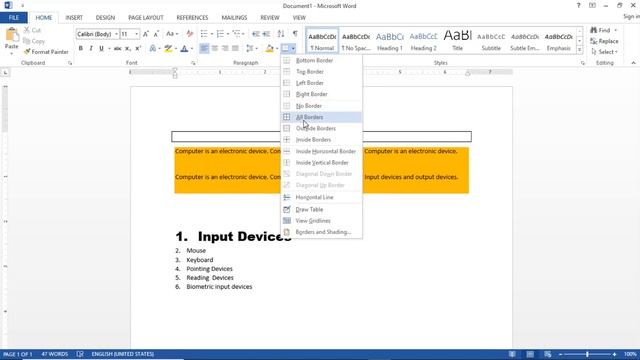
Task: Increase the paragraph indent
Action: [266, 34]
